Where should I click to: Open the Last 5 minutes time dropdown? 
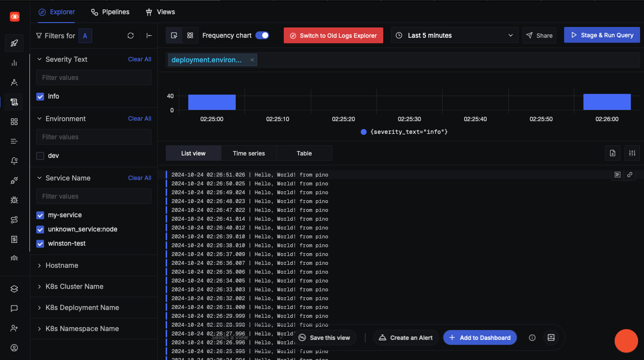(454, 35)
